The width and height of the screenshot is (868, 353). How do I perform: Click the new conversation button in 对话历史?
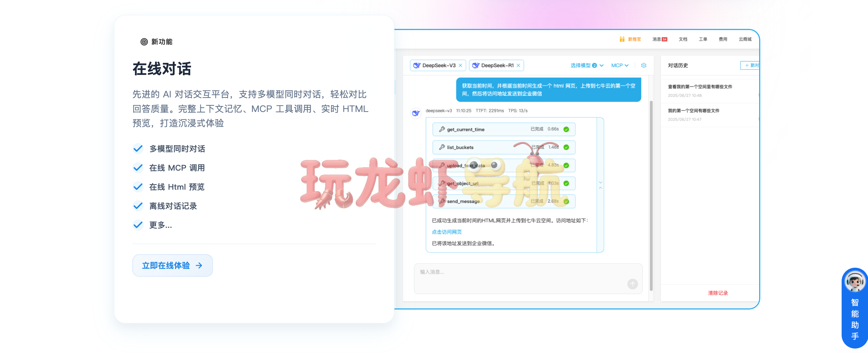tap(750, 65)
